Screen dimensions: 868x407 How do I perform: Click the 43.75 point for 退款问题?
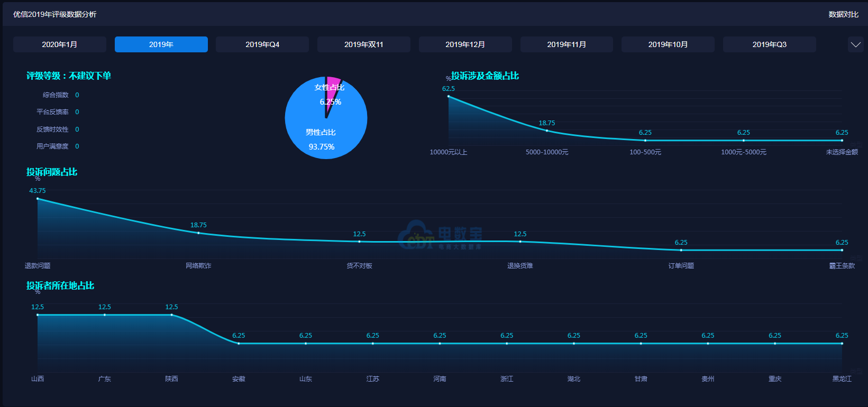38,198
